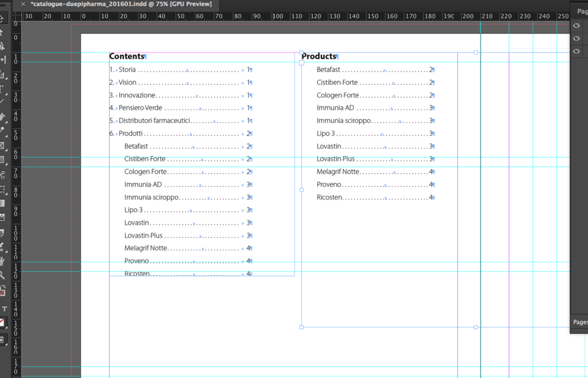This screenshot has height=378, width=588.
Task: Select the Scissors tool
Action: point(2,175)
